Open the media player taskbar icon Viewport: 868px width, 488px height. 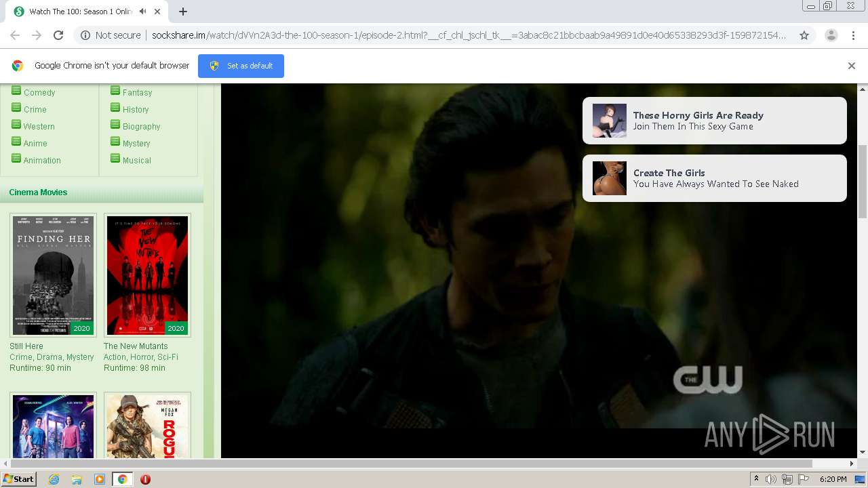click(x=100, y=479)
